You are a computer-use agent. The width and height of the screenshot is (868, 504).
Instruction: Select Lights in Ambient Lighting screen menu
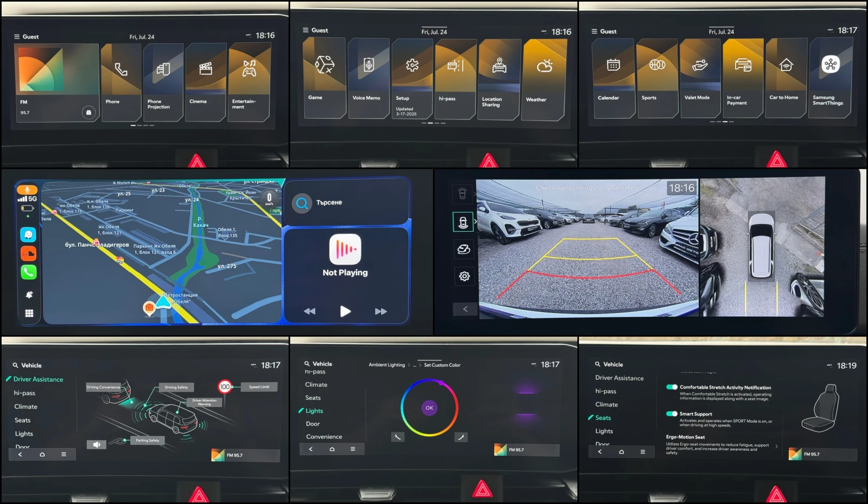click(314, 411)
